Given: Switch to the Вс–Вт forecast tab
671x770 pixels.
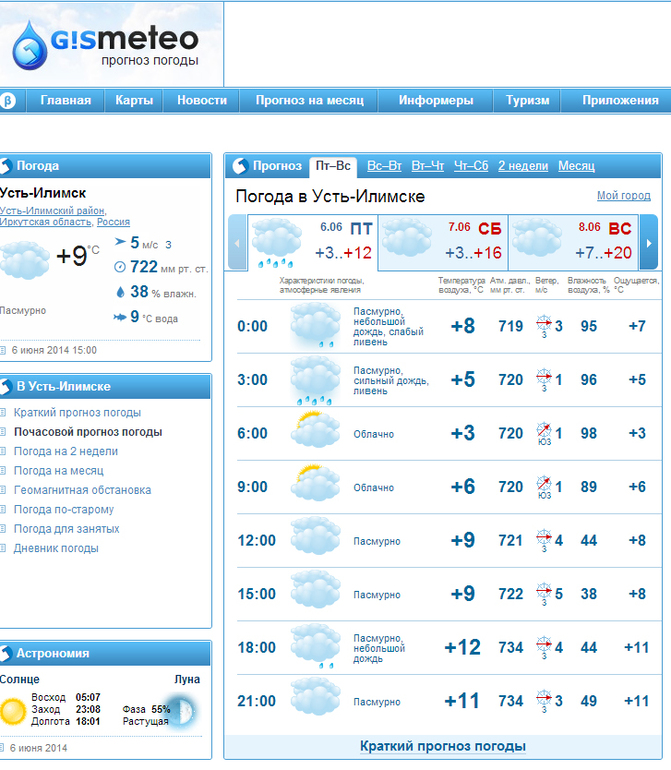Looking at the screenshot, I should coord(384,166).
